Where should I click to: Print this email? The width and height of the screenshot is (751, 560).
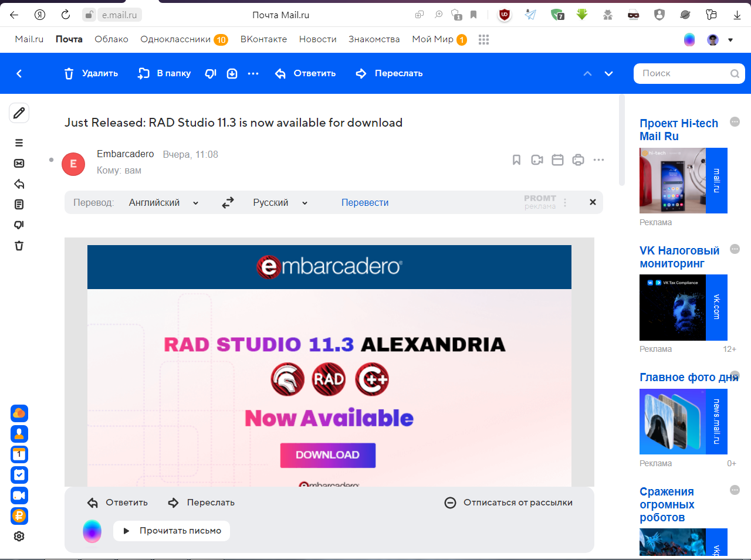(578, 160)
